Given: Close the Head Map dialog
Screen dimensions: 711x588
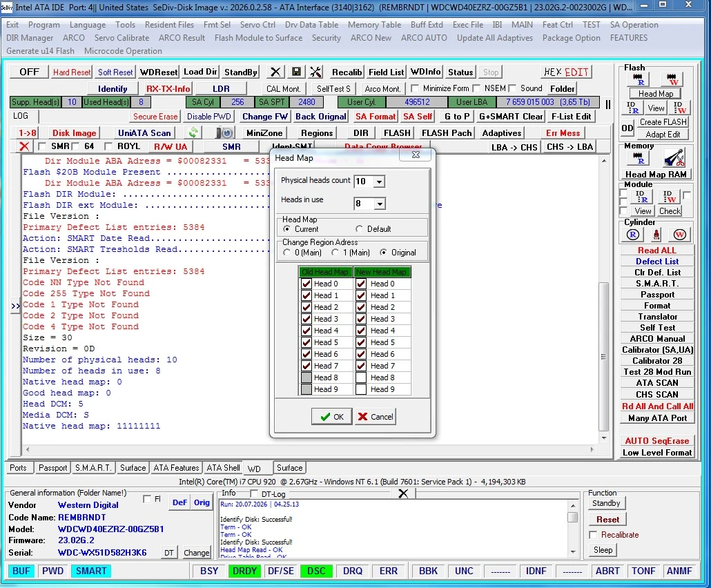Looking at the screenshot, I should click(x=416, y=155).
